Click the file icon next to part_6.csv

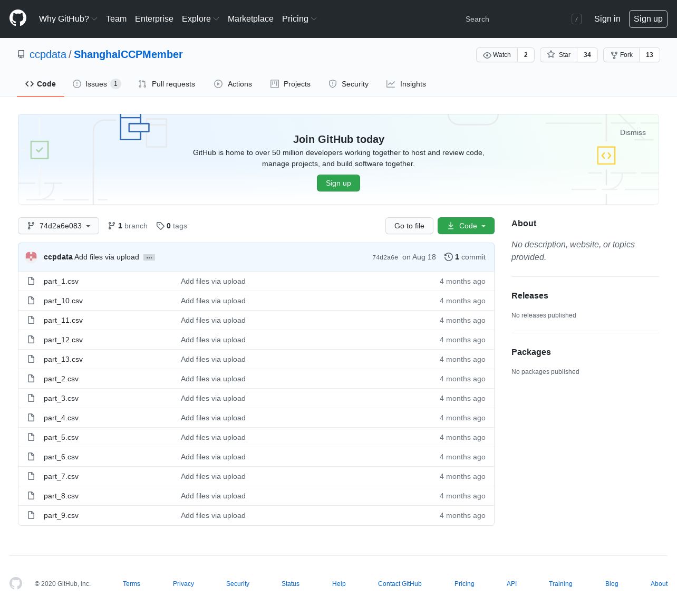[31, 457]
